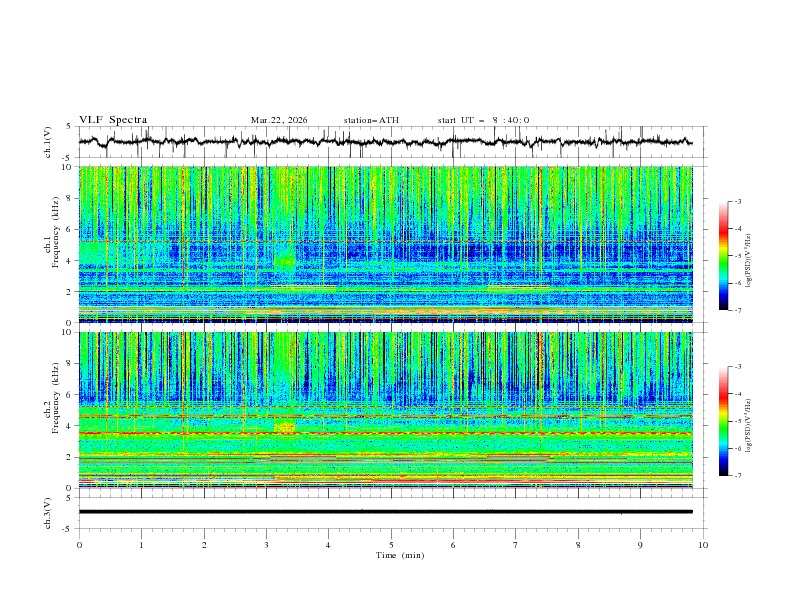Click the time axis tick label "3"

tap(266, 545)
